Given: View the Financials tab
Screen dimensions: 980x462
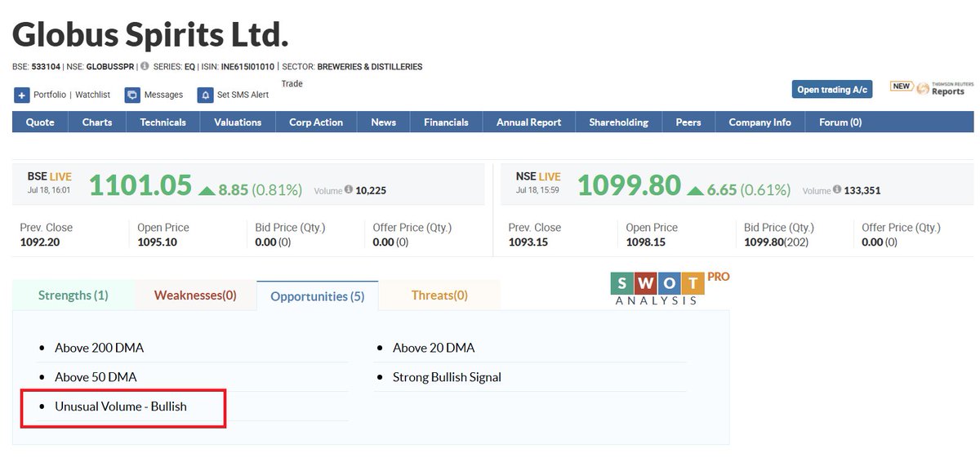Looking at the screenshot, I should (446, 122).
